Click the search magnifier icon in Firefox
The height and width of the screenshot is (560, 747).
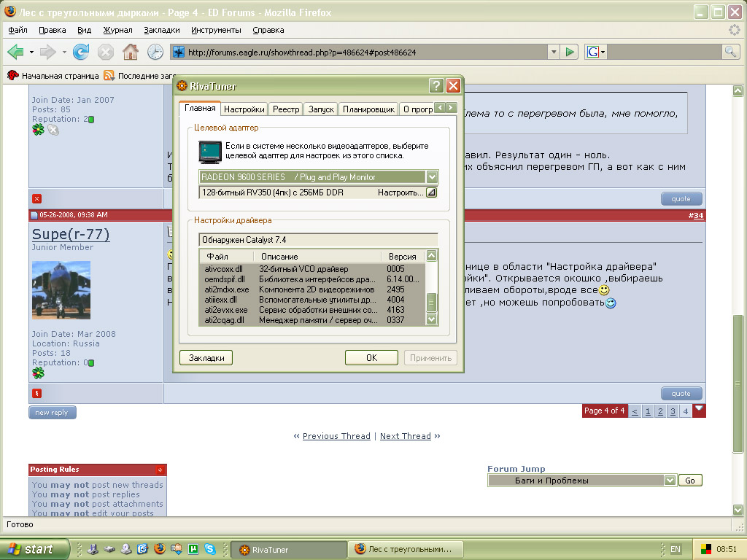730,52
